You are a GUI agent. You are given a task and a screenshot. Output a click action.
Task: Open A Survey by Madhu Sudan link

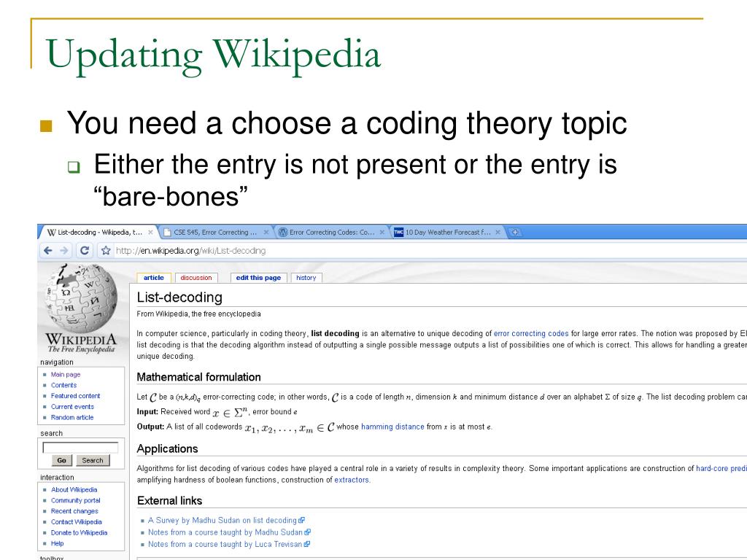[222, 521]
